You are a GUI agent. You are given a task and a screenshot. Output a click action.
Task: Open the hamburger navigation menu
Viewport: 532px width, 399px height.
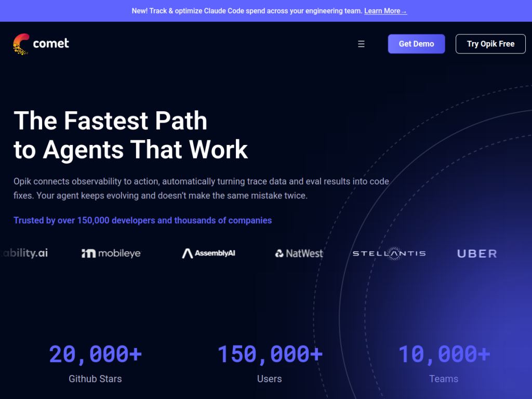[x=361, y=44]
